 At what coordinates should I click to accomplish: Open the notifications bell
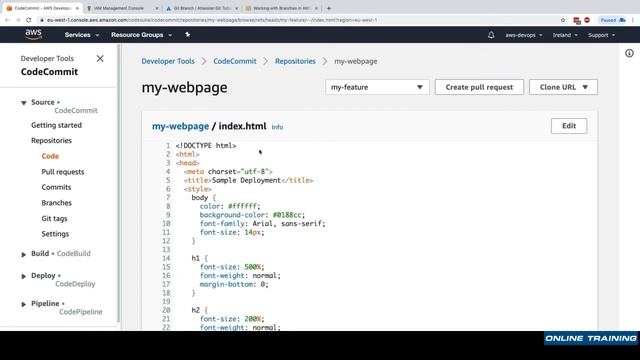[491, 35]
